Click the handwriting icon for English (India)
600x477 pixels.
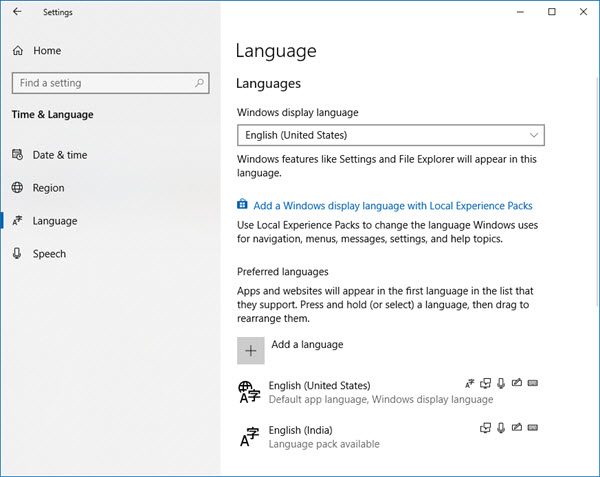(x=517, y=428)
